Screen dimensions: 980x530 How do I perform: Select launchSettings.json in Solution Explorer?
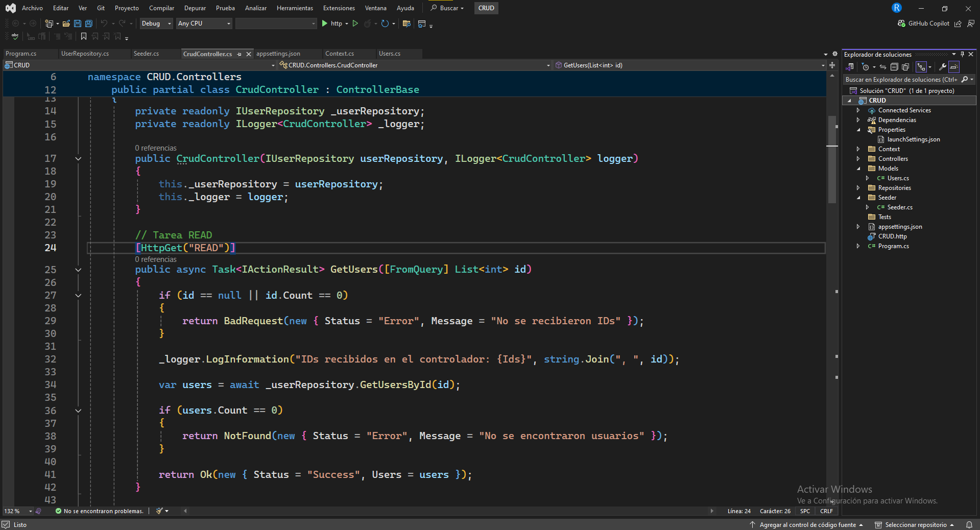click(914, 139)
